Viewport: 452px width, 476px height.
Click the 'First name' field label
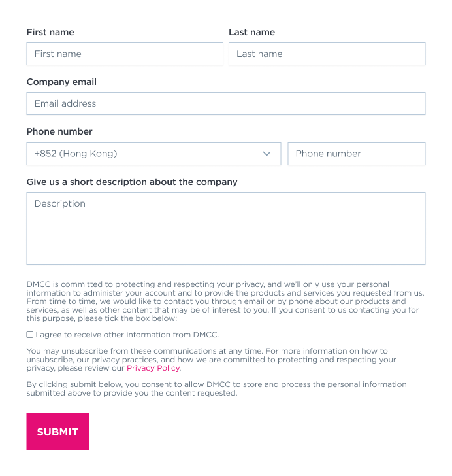[50, 32]
